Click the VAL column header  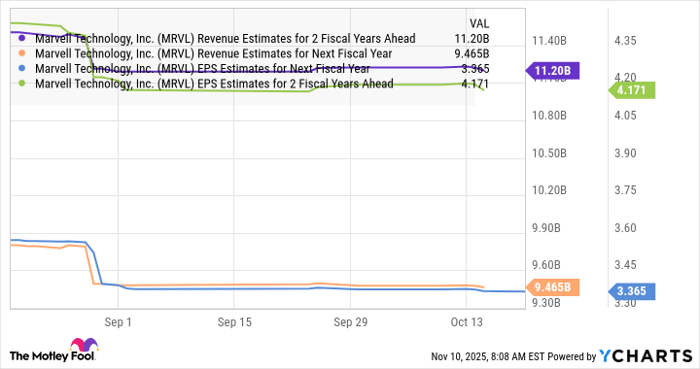[x=479, y=23]
